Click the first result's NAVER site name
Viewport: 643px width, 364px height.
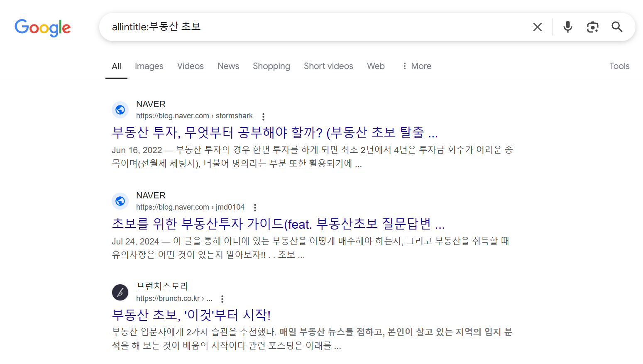tap(151, 104)
